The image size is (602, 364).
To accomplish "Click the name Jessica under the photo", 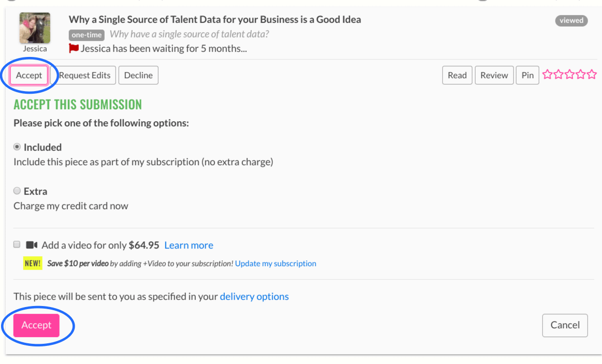I will 35,49.
